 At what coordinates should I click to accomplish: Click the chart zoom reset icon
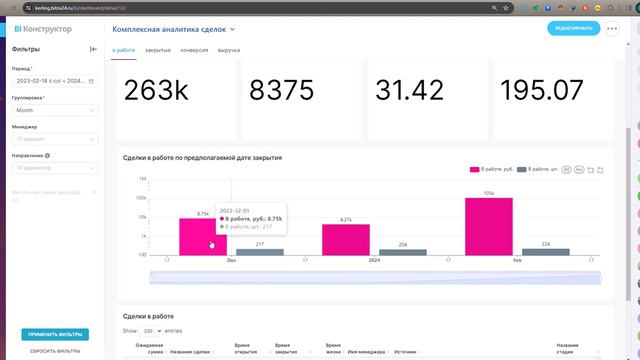[600, 170]
